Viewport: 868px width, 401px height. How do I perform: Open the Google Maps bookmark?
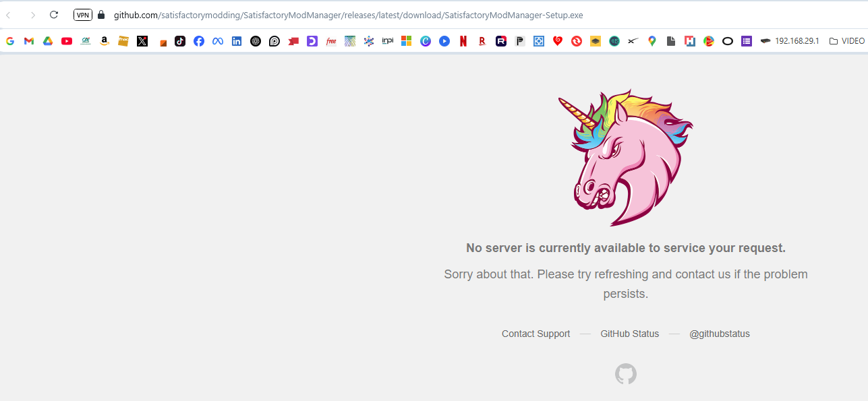pos(652,41)
